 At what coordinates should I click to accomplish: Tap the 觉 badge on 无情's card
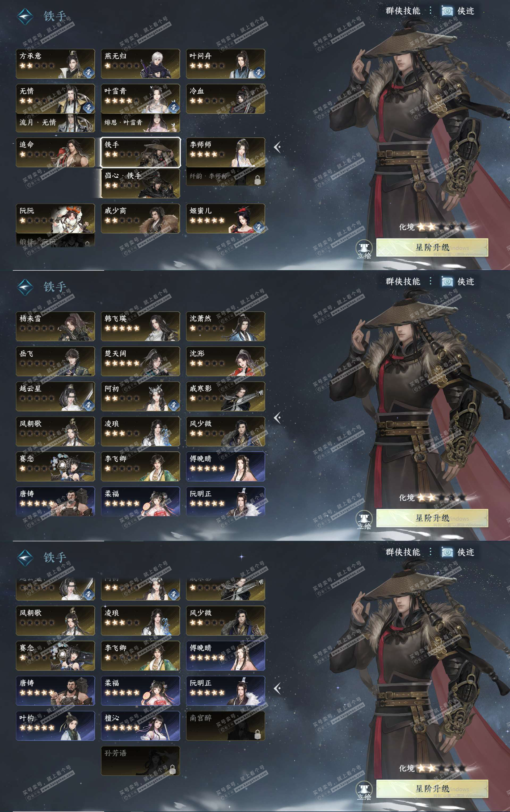point(88,107)
